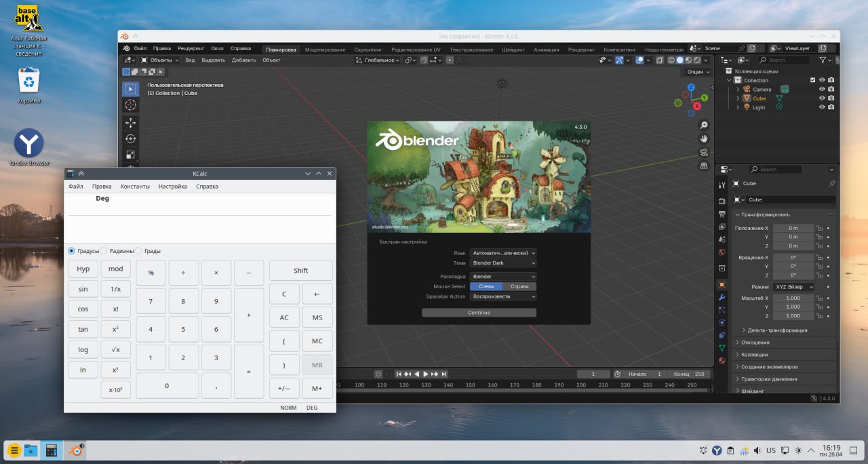Image resolution: width=868 pixels, height=464 pixels.
Task: Hide the Camera object with its eye icon
Action: click(822, 90)
